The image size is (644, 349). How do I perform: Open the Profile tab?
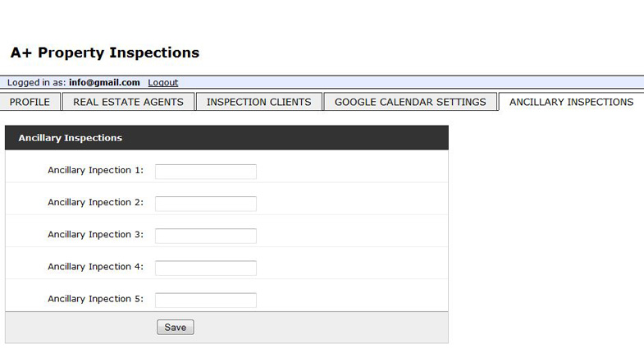coord(30,102)
